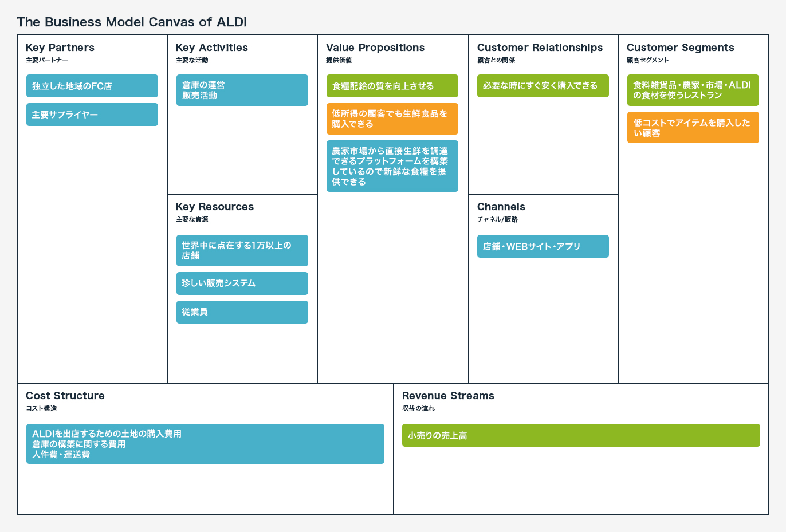786x532 pixels.
Task: Click the orange 低所得の顧客でも生鮮食品を購入できる card
Action: pos(392,119)
